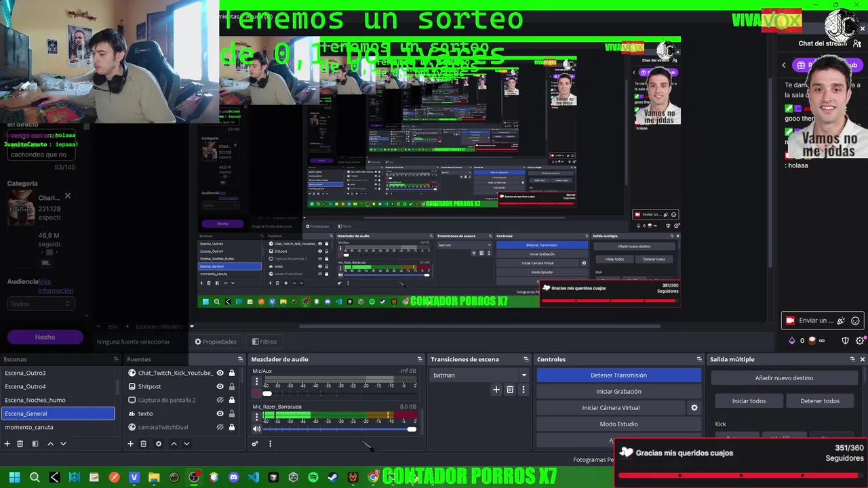The width and height of the screenshot is (868, 488).
Task: Adjust the Mic/Aux volume slider
Action: click(267, 393)
